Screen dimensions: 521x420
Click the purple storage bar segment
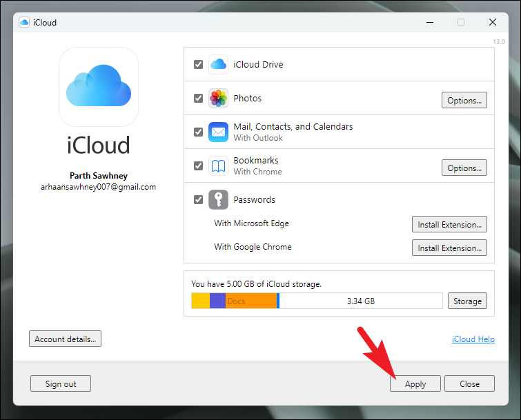click(217, 301)
